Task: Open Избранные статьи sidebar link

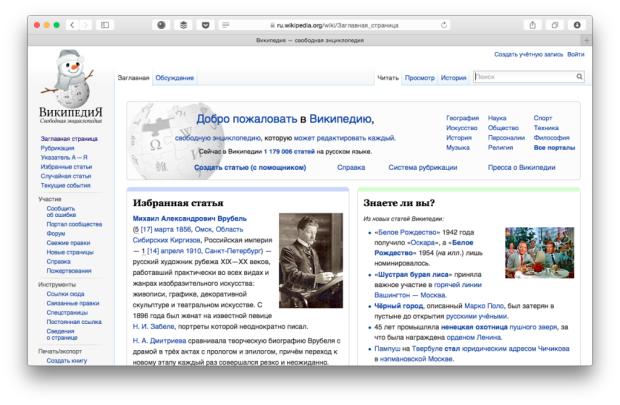Action: (66, 167)
